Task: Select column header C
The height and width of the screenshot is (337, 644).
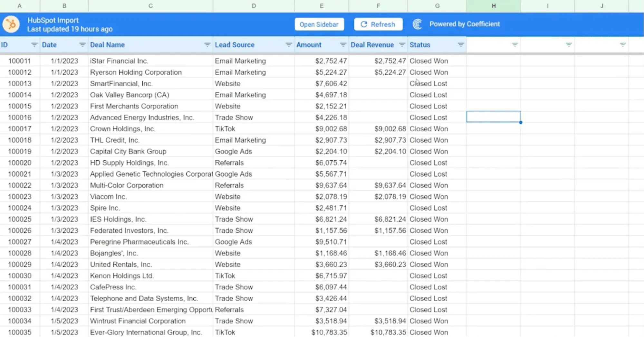Action: click(150, 6)
